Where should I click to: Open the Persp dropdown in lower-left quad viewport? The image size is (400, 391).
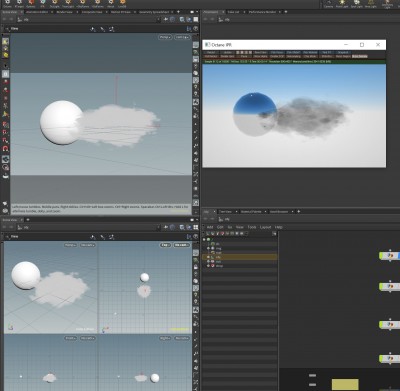point(70,245)
